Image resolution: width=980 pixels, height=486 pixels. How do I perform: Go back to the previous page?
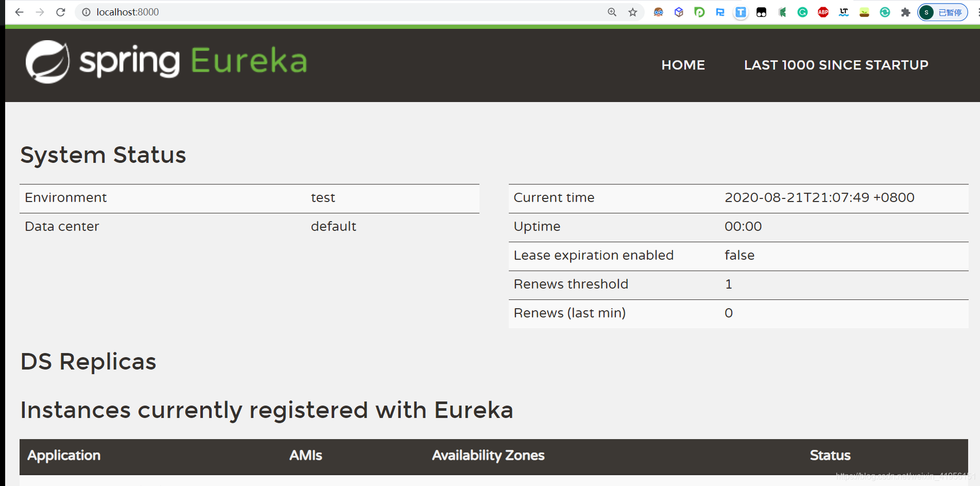(x=19, y=12)
